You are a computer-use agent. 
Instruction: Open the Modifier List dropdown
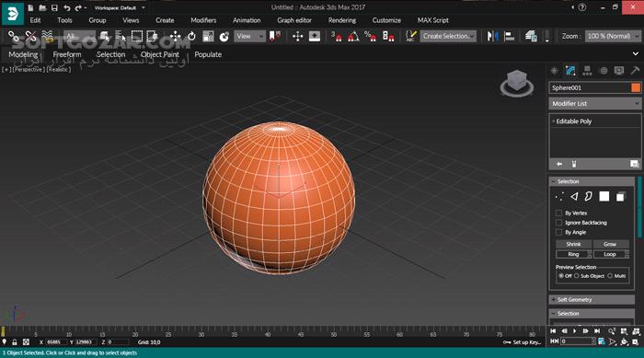tap(594, 104)
